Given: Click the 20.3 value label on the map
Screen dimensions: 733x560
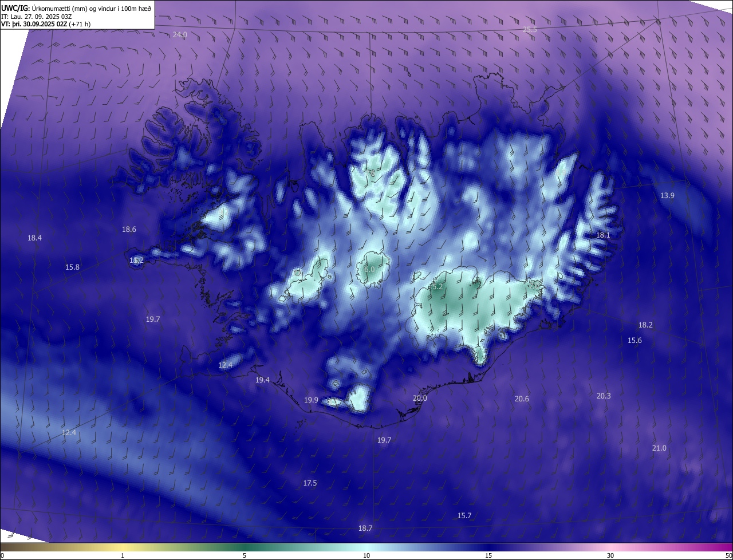Looking at the screenshot, I should click(x=604, y=396).
